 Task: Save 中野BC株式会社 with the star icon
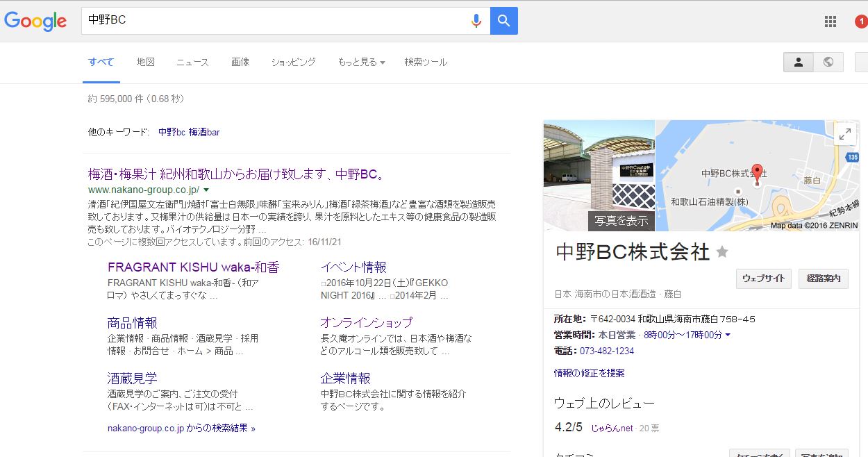[x=722, y=251]
